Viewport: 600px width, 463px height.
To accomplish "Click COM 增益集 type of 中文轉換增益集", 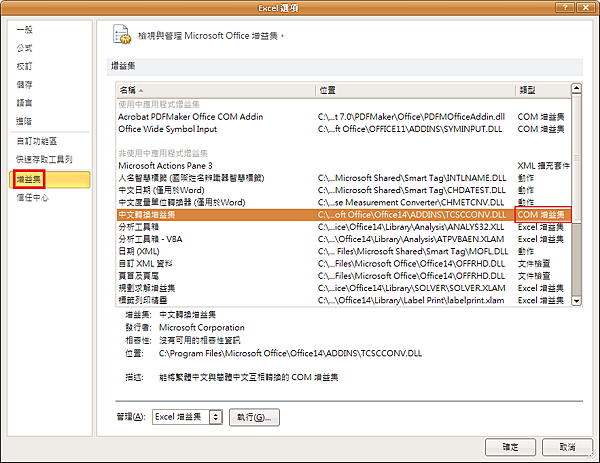I will [541, 215].
